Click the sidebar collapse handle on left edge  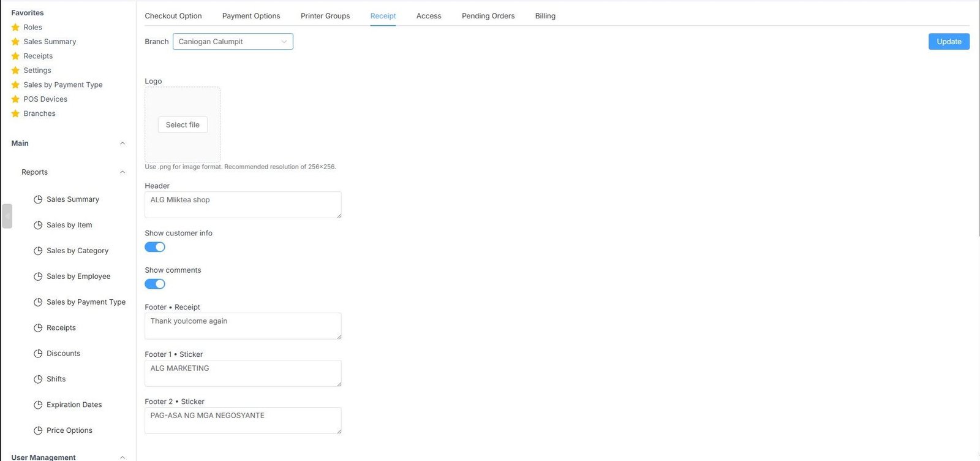pos(7,216)
